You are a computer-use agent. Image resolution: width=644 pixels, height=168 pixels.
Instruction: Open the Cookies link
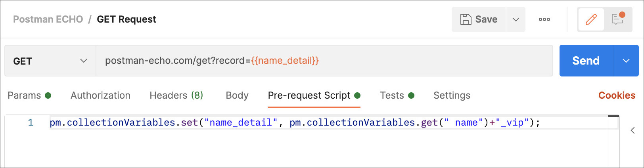pyautogui.click(x=617, y=95)
